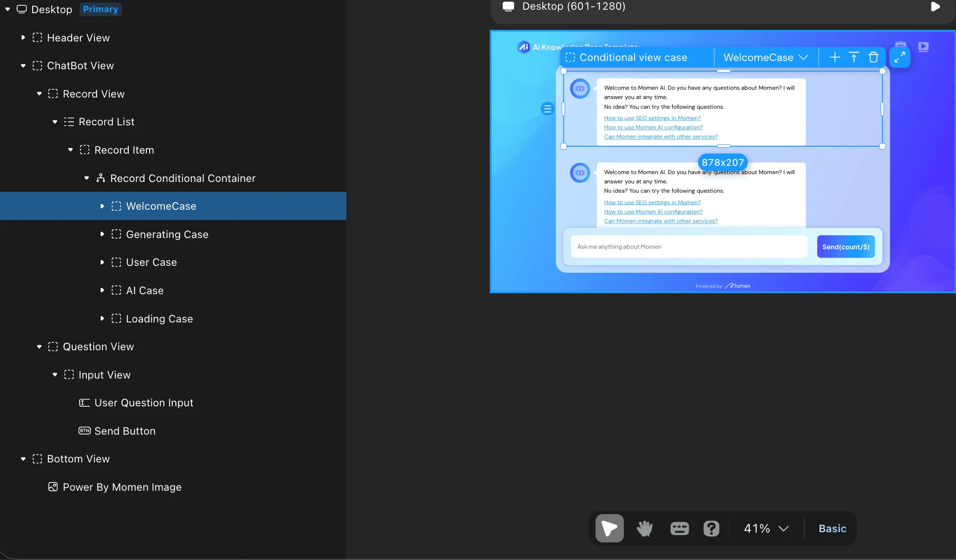This screenshot has height=560, width=956.
Task: Click the ChatBot View frame icon
Action: (37, 66)
